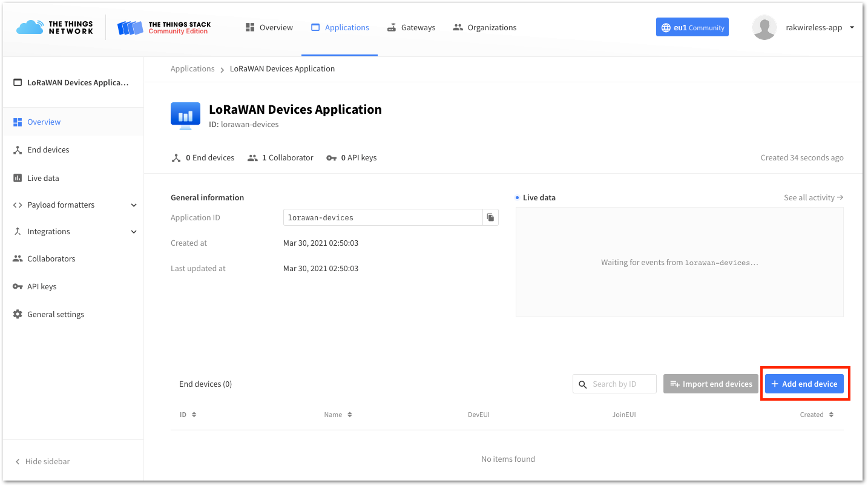Click Add end device button
Viewport: 868px width, 486px height.
(x=804, y=384)
